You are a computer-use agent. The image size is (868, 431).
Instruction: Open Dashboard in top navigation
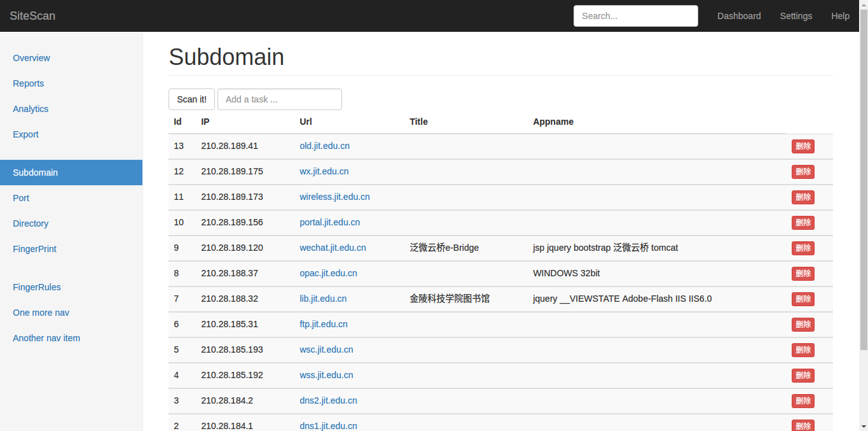tap(739, 16)
